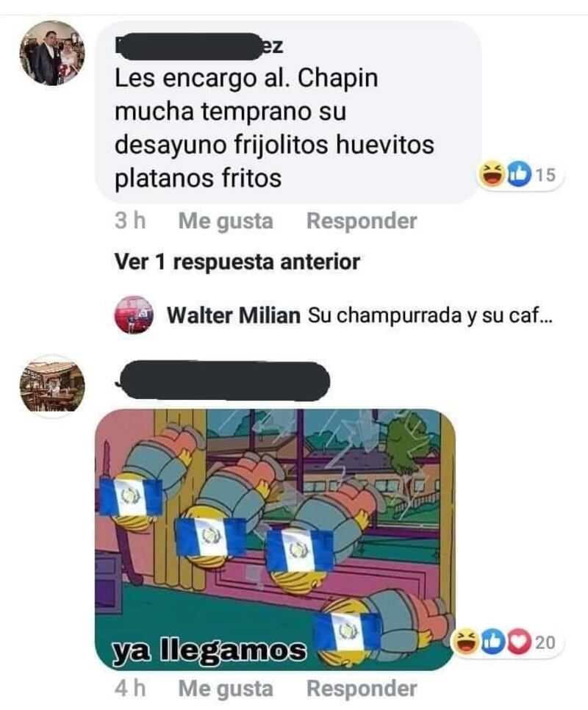Click the like thumb icon beside count 20
588x710 pixels.
[x=494, y=642]
